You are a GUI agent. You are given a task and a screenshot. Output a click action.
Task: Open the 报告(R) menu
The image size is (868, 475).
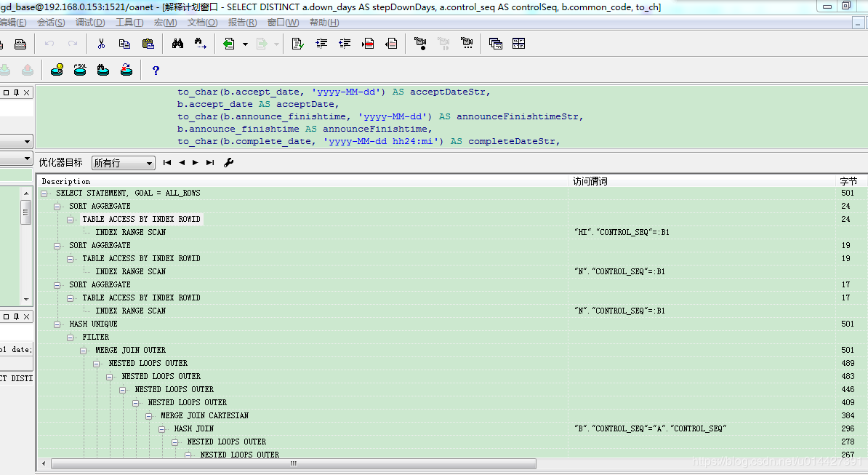click(x=243, y=23)
